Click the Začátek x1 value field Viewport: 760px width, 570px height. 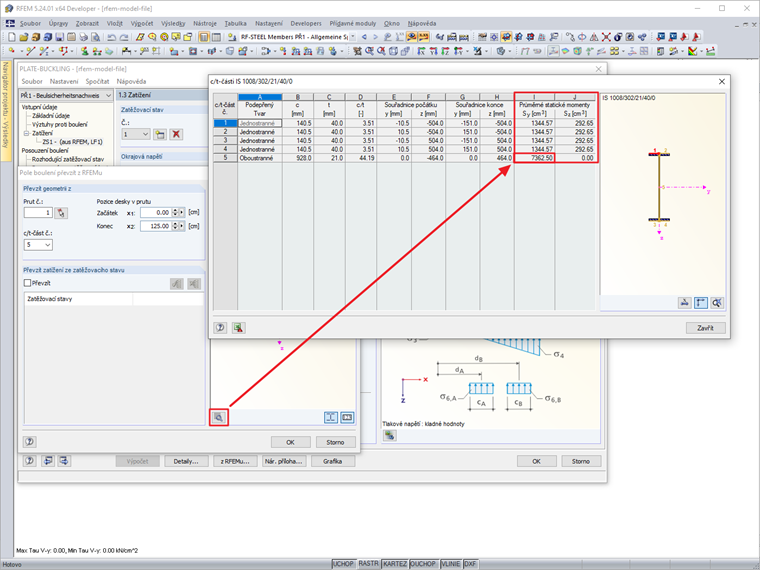[156, 213]
